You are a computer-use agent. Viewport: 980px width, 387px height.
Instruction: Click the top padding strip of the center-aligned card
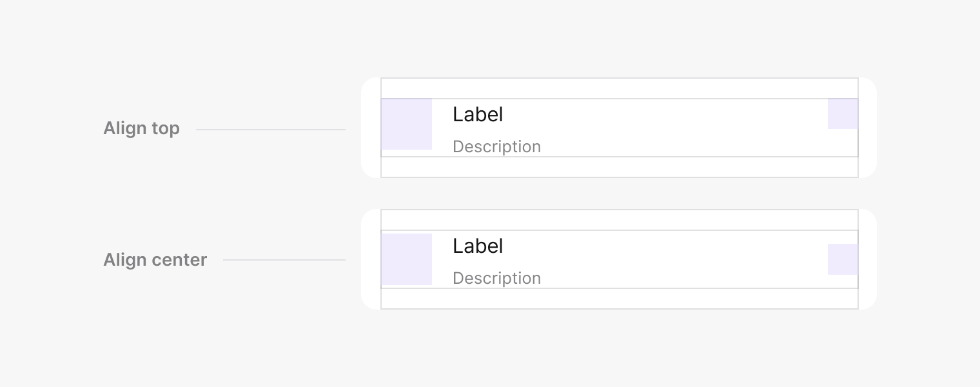[619, 220]
